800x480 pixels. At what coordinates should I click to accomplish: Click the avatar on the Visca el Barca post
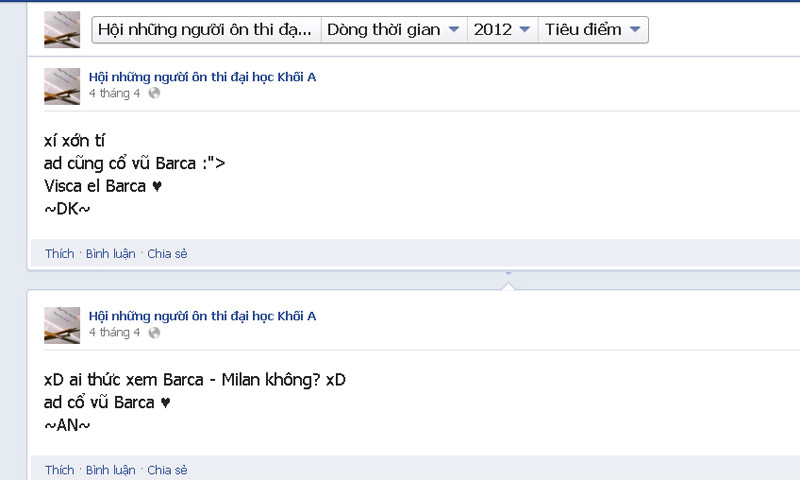(x=62, y=86)
